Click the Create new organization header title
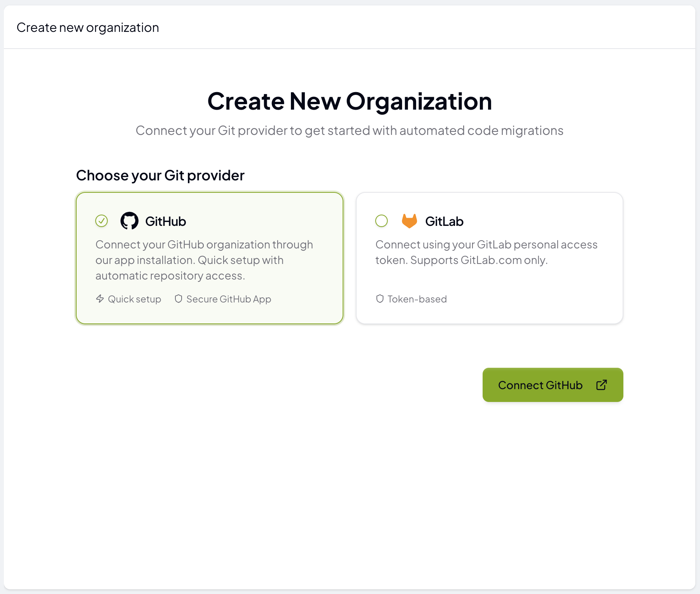The height and width of the screenshot is (594, 700). tap(87, 27)
